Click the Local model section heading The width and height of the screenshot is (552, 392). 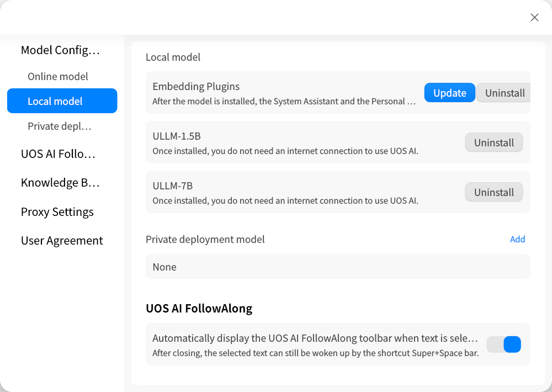coord(173,57)
